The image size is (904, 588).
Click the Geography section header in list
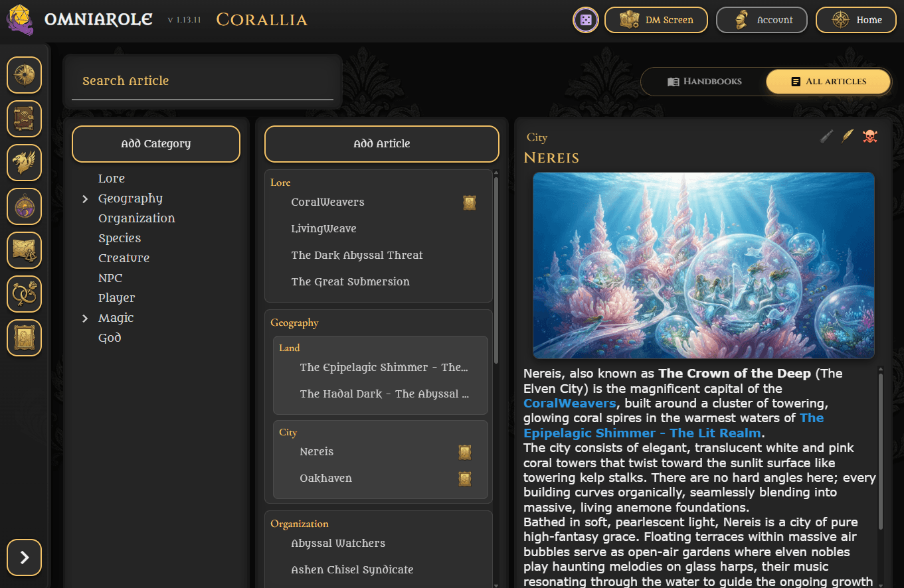pos(294,323)
